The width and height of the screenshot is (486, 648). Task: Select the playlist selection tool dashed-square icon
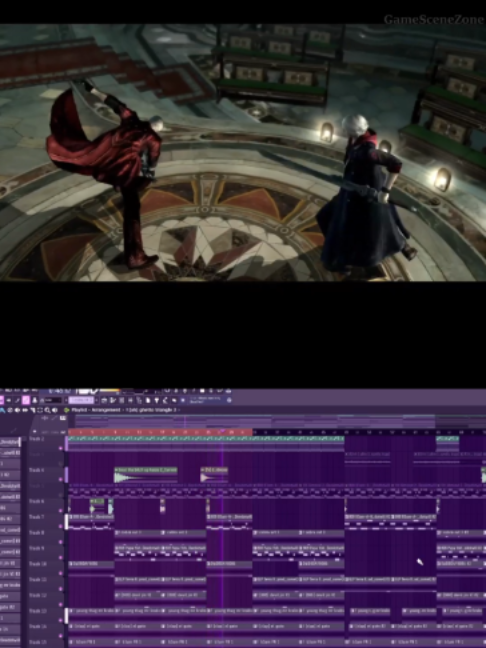(x=40, y=410)
